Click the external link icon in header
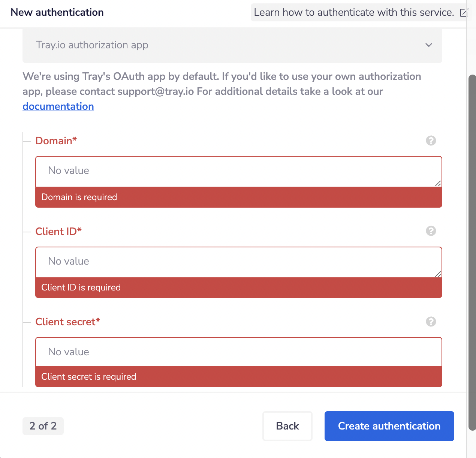This screenshot has width=476, height=458. [464, 13]
